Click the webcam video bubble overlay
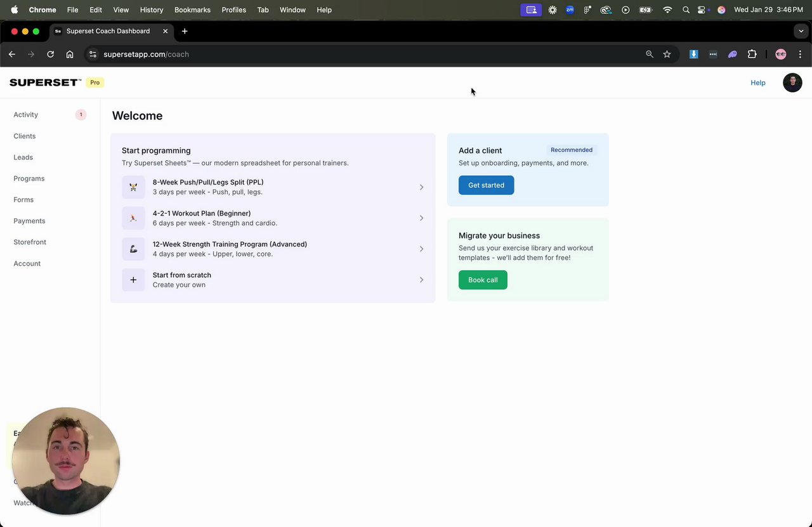This screenshot has width=812, height=527. point(66,461)
